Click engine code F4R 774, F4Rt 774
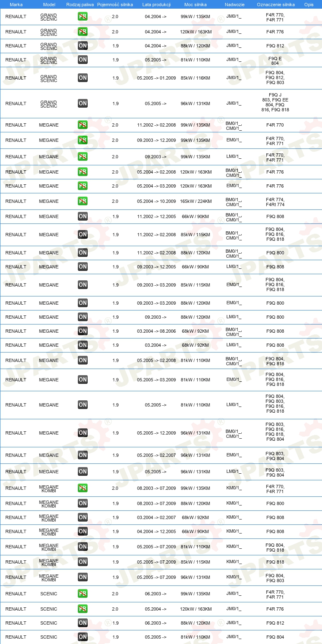 click(x=275, y=201)
